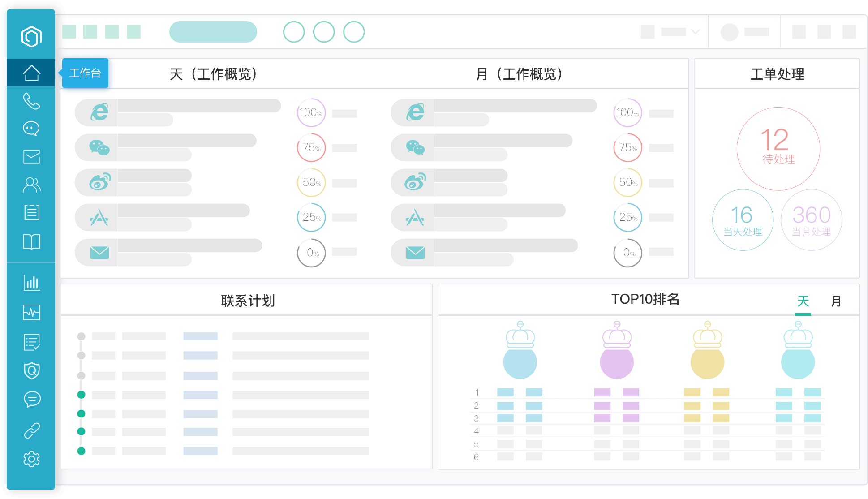Select the mail envelope sidebar icon
The height and width of the screenshot is (499, 868).
(x=31, y=157)
